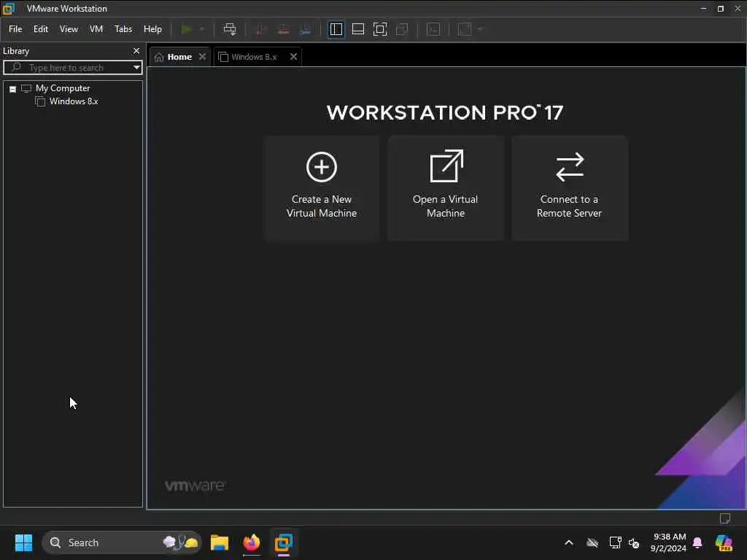
Task: Toggle the thumbnail bar view icon
Action: pyautogui.click(x=358, y=29)
